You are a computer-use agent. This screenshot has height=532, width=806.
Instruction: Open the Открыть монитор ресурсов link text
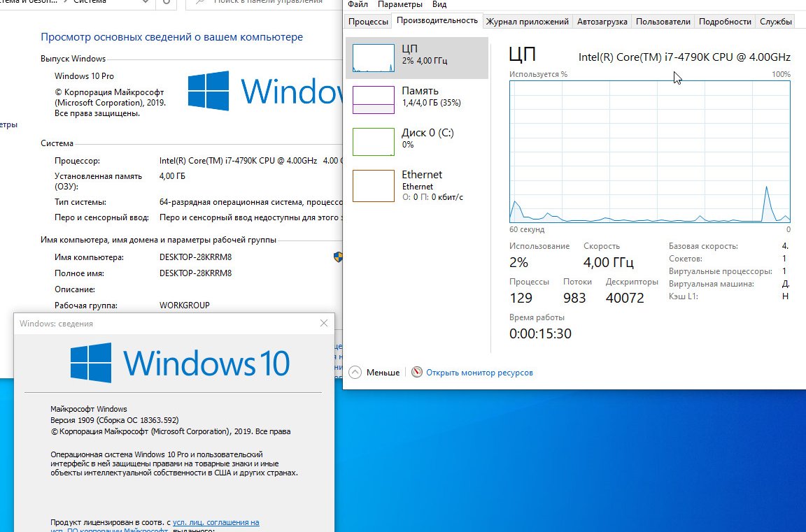pos(479,373)
